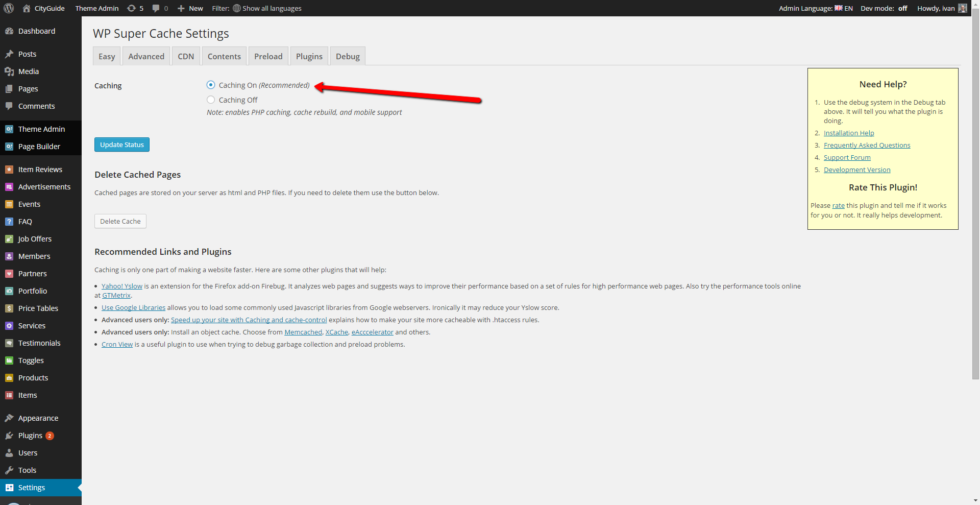Viewport: 980px width, 505px height.
Task: Click the Services gear icon
Action: 9,326
